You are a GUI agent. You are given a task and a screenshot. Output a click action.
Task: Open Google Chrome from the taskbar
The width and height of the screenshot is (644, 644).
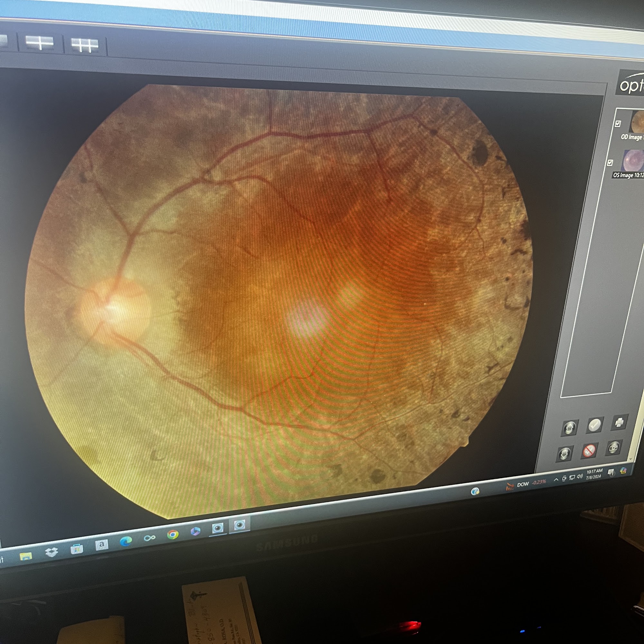(173, 535)
